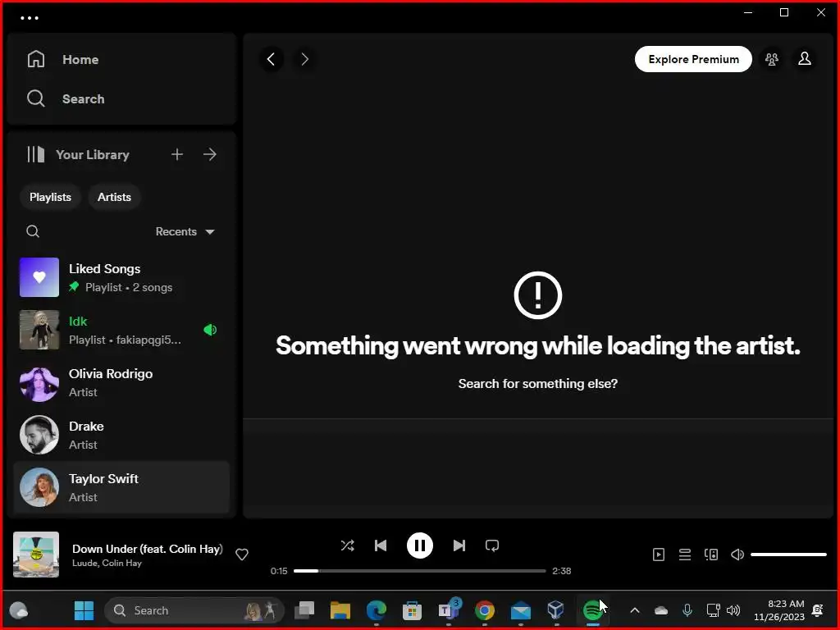Seek within song progress bar
The height and width of the screenshot is (630, 840).
click(419, 571)
